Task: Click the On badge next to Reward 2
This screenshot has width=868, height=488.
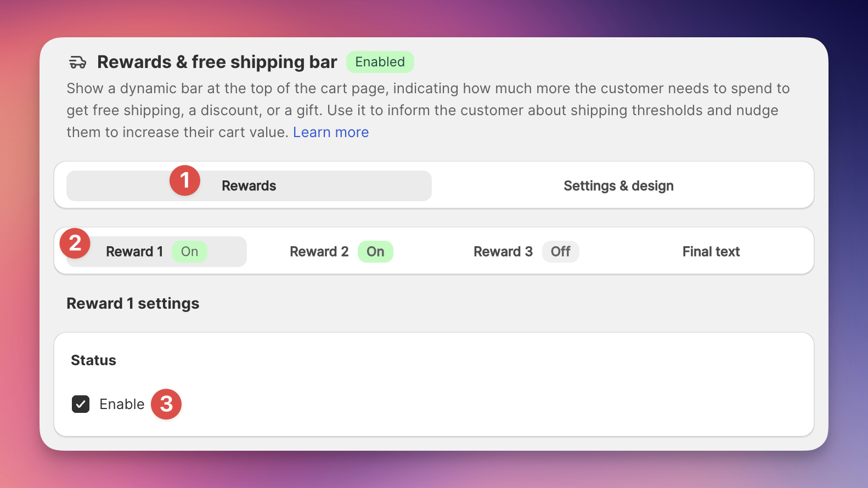Action: (x=375, y=252)
